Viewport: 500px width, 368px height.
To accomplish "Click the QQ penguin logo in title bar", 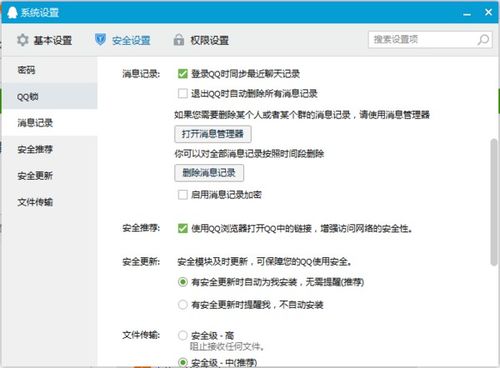I will click(12, 12).
